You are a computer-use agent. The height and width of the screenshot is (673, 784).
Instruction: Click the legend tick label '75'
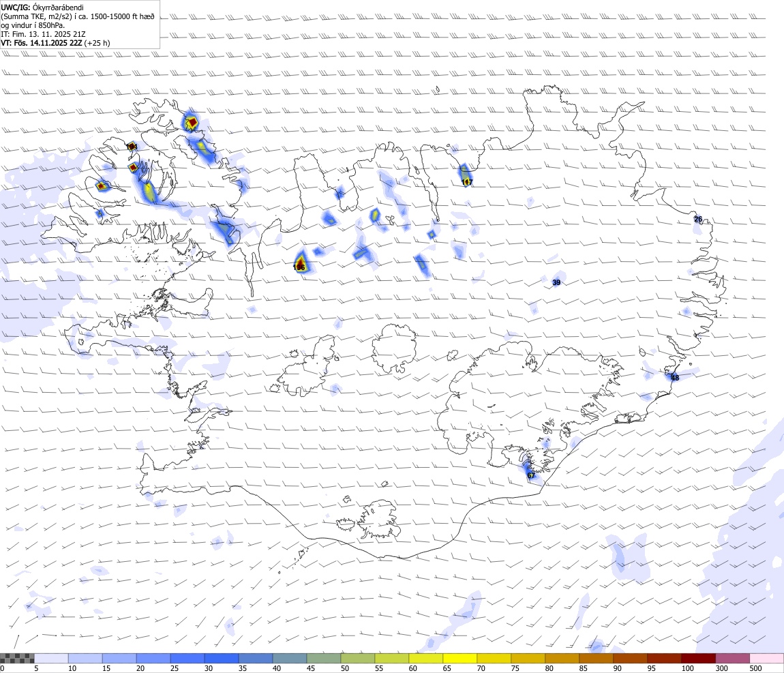pyautogui.click(x=515, y=668)
